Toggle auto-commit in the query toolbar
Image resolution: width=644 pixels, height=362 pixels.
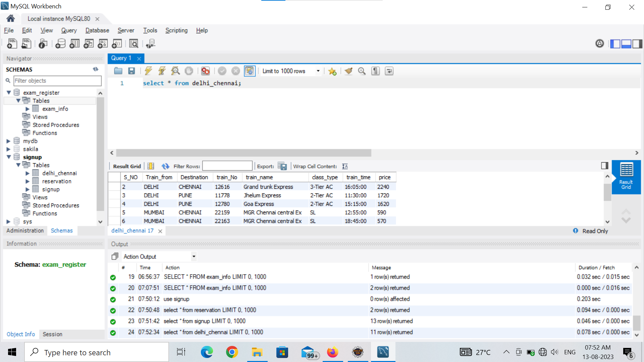point(250,71)
